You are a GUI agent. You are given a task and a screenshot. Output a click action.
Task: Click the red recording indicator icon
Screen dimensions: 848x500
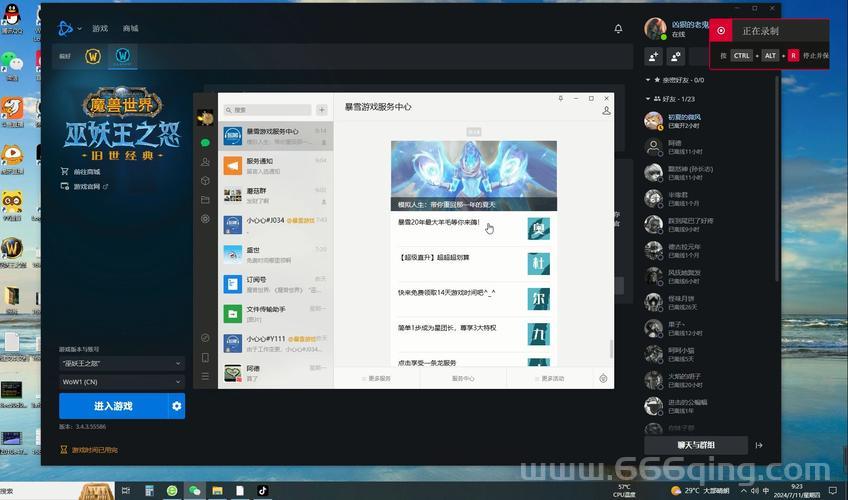point(721,31)
